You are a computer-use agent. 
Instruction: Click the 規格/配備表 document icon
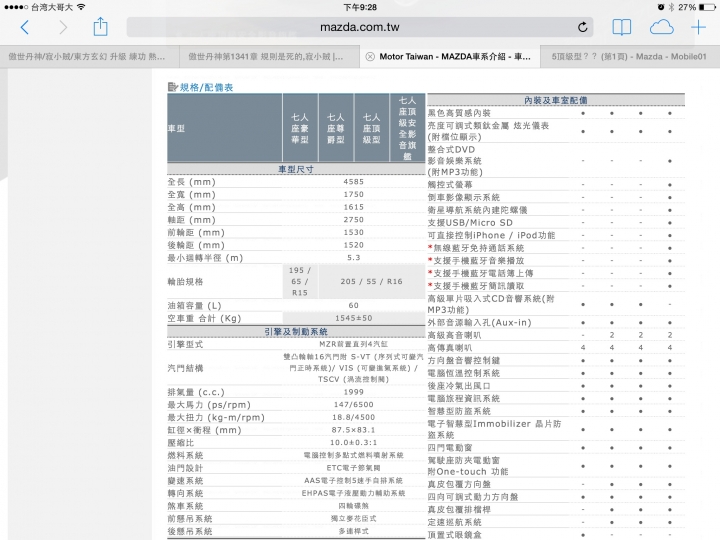click(173, 87)
